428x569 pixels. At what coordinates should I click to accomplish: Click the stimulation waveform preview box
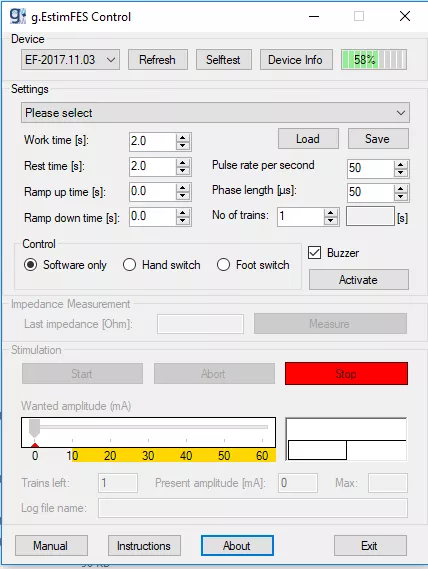(346, 439)
